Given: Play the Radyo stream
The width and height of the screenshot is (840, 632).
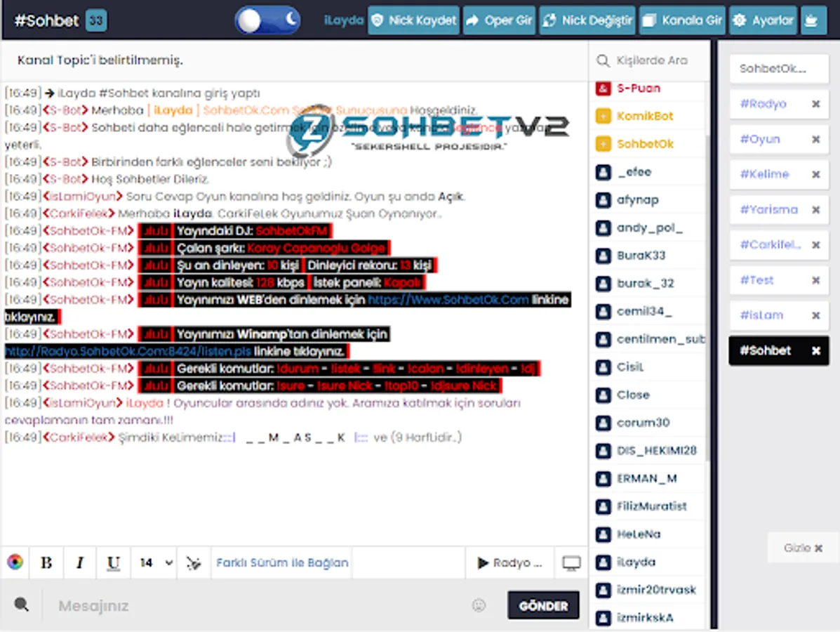Looking at the screenshot, I should [x=509, y=562].
